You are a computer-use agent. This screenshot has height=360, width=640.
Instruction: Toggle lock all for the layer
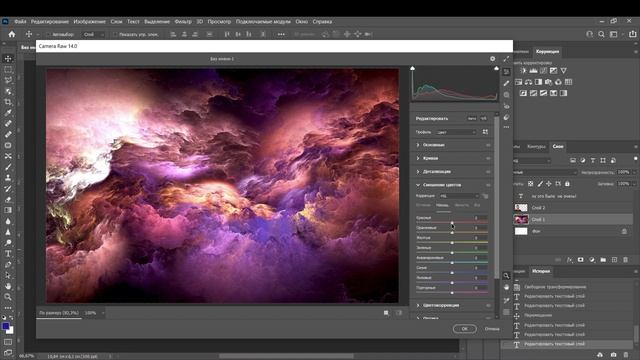(x=567, y=184)
